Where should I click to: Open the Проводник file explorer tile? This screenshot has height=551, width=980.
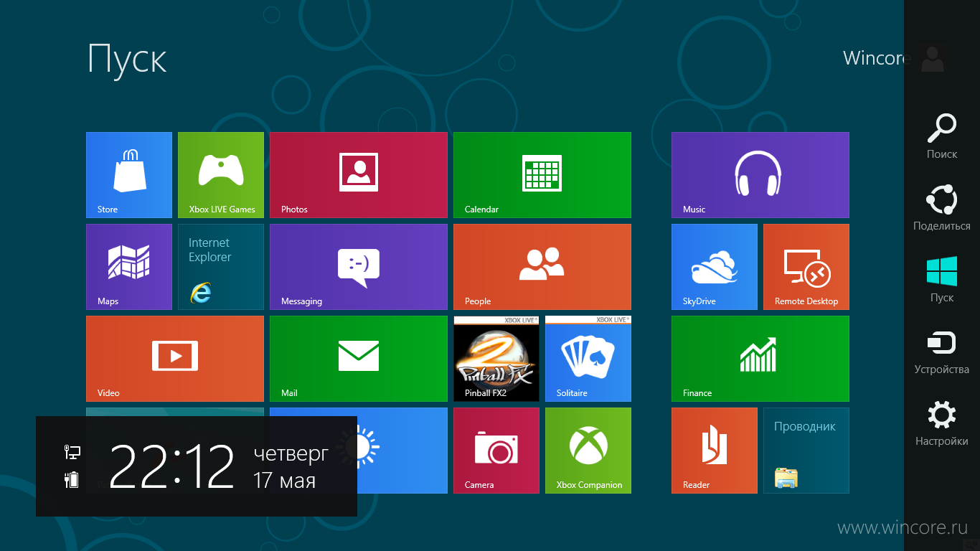806,451
